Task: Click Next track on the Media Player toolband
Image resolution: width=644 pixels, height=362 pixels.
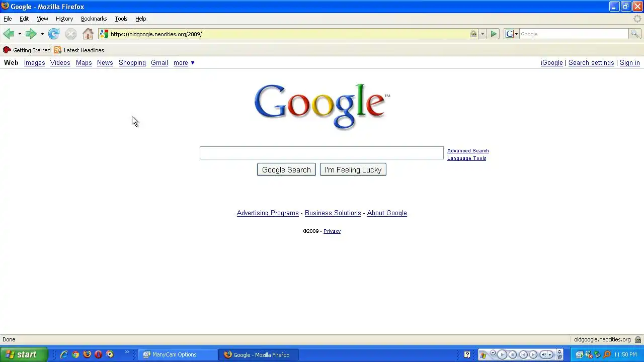Action: (533, 354)
